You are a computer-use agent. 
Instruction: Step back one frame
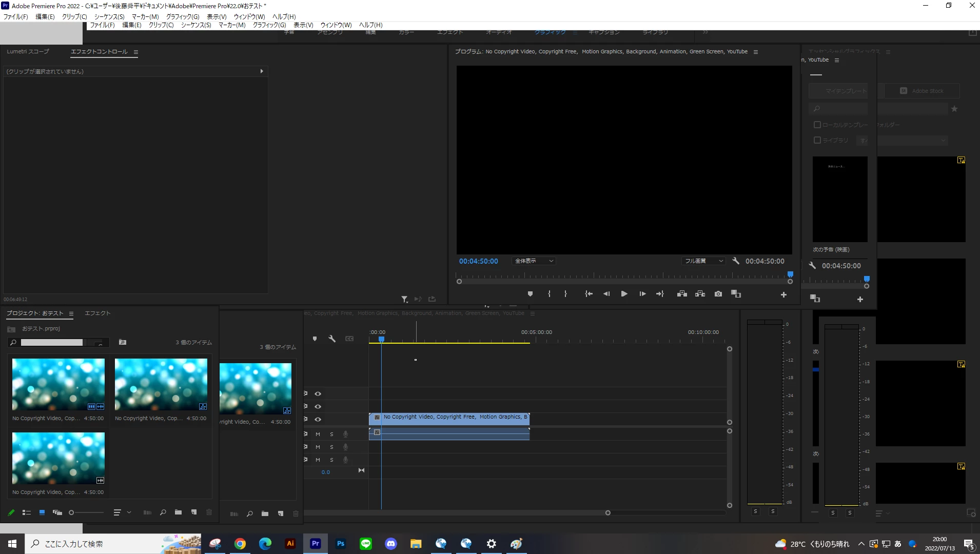click(x=606, y=294)
